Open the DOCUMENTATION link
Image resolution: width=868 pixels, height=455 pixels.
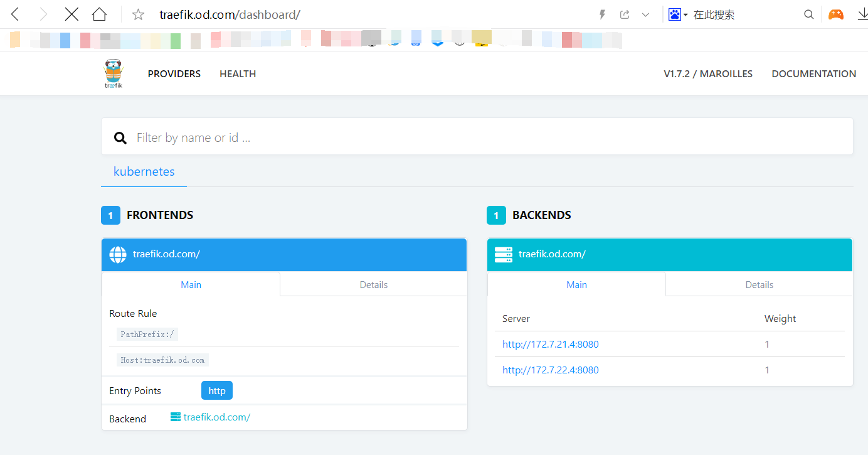pyautogui.click(x=813, y=74)
